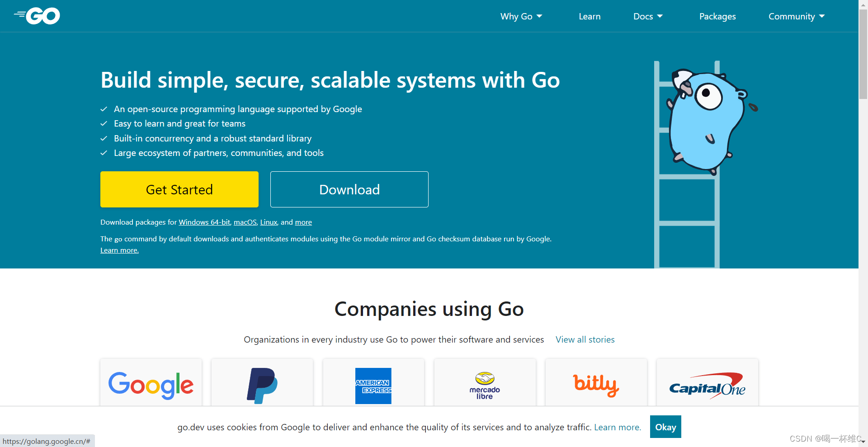
Task: Click the View all stories link
Action: coord(585,339)
